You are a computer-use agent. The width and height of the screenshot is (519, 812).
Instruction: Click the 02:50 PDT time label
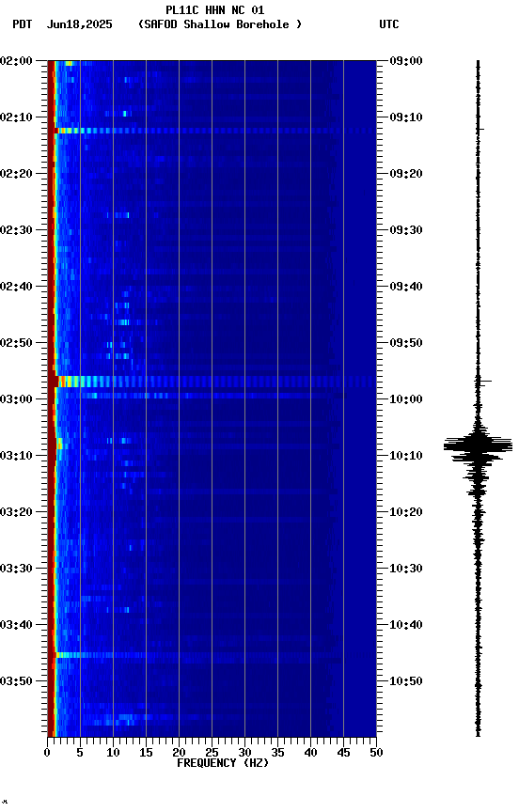16,343
